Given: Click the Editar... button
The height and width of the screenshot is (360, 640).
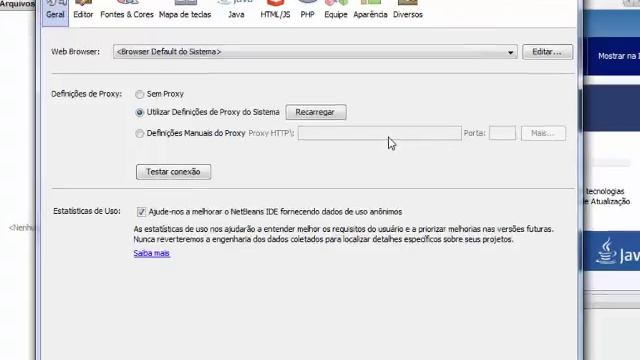Looking at the screenshot, I should coord(547,52).
